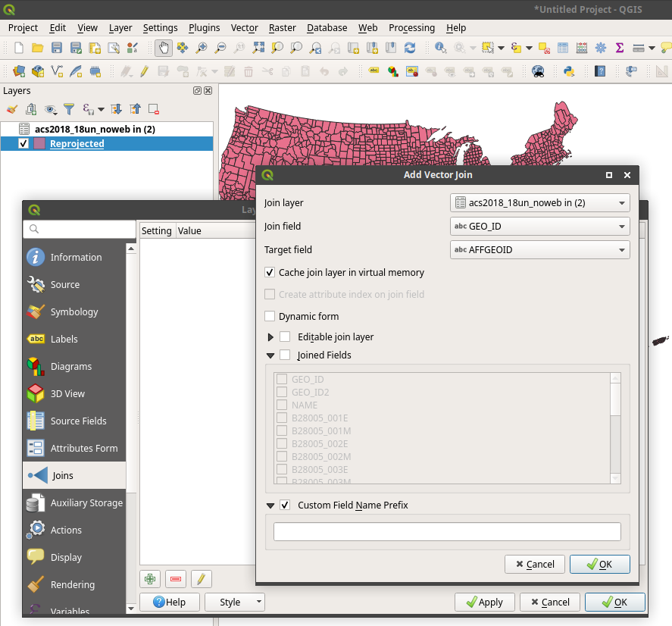Click the Reprojected layer's pink color swatch
Image resolution: width=672 pixels, height=626 pixels.
point(39,143)
